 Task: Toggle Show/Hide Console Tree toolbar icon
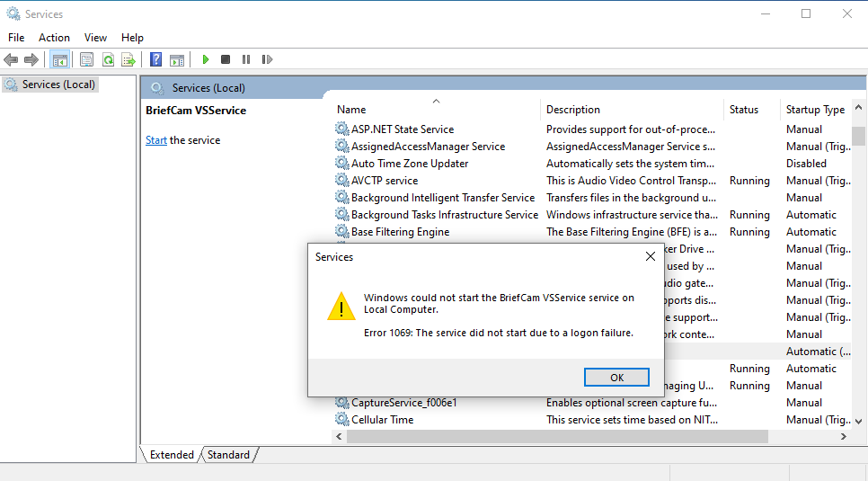[60, 59]
